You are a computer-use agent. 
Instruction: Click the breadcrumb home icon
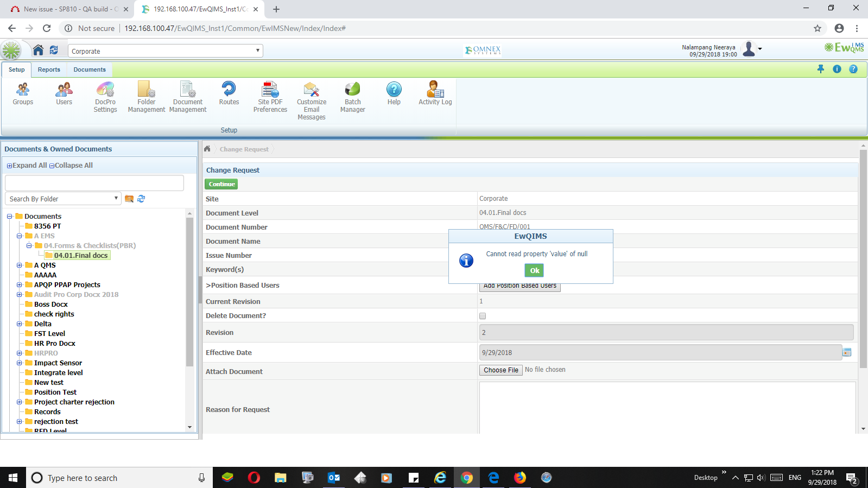tap(207, 149)
